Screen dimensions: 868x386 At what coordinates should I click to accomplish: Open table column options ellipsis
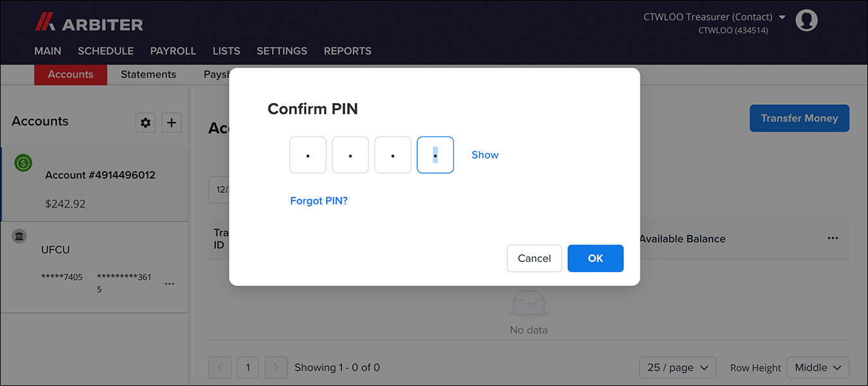833,238
